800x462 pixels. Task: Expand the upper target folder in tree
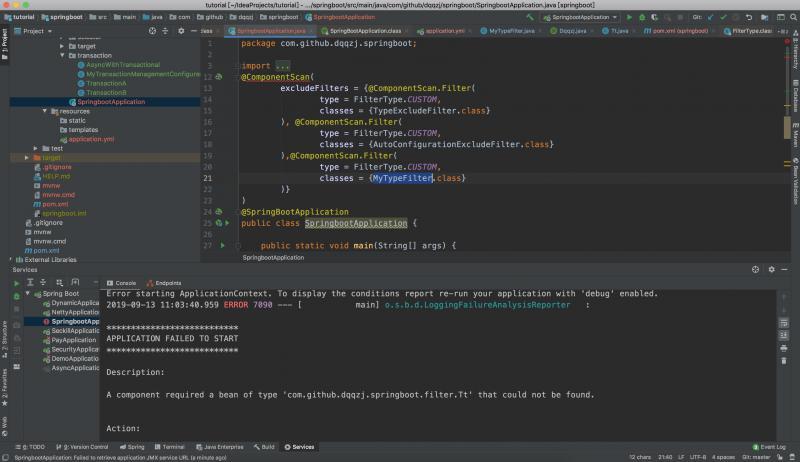point(62,46)
